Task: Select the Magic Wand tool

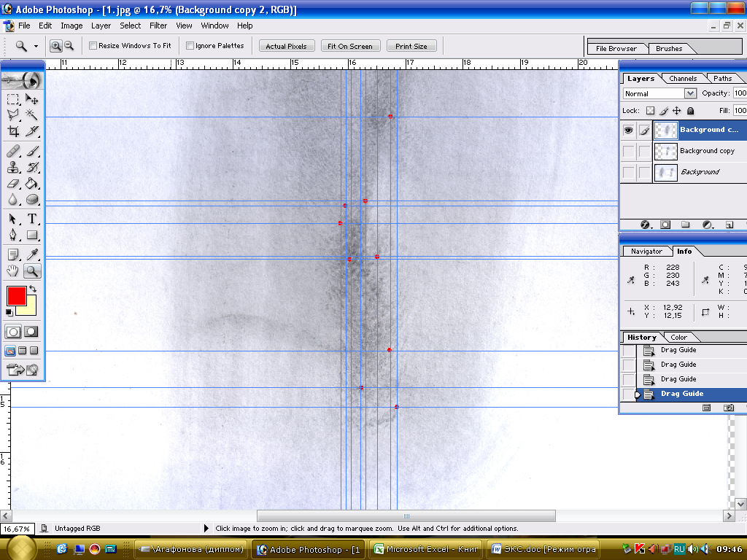Action: click(x=32, y=114)
